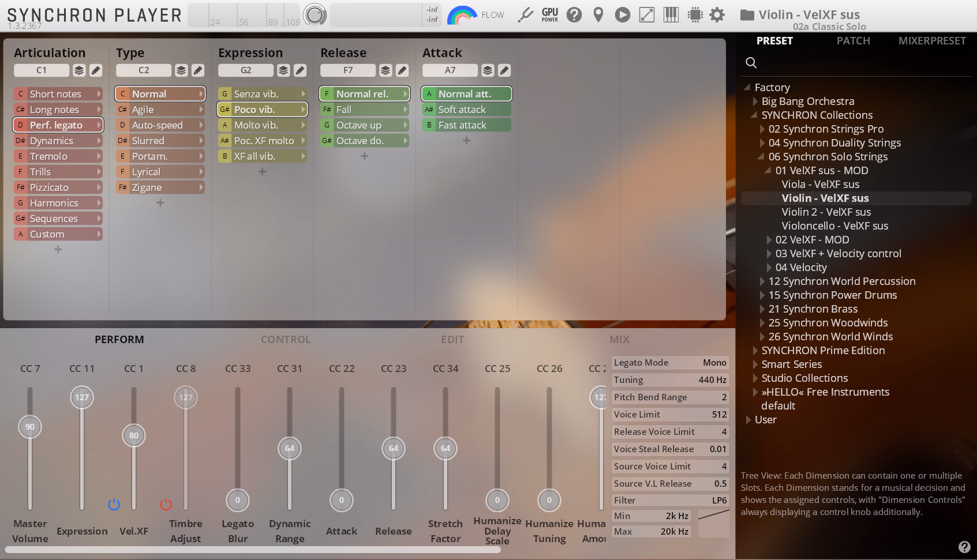Click the pencil edit icon in Release column
This screenshot has height=560, width=977.
tap(402, 70)
